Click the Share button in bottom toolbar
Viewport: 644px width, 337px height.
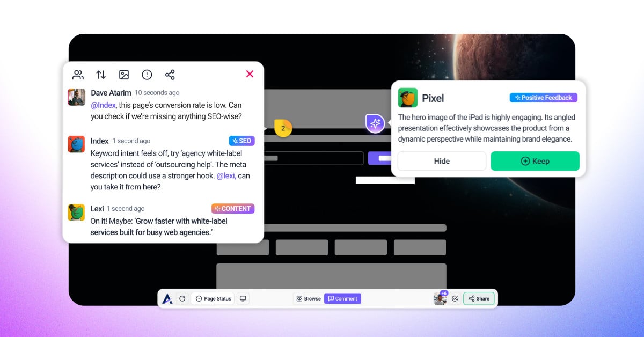pyautogui.click(x=479, y=299)
